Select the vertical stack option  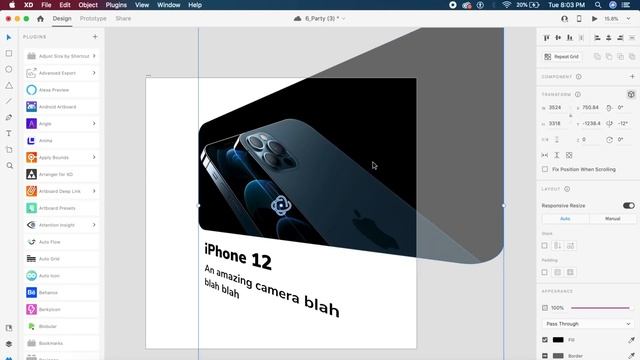click(x=558, y=246)
